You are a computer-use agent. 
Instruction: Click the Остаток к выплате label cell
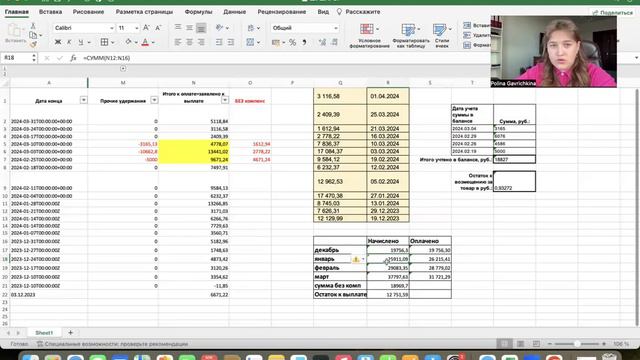click(340, 294)
